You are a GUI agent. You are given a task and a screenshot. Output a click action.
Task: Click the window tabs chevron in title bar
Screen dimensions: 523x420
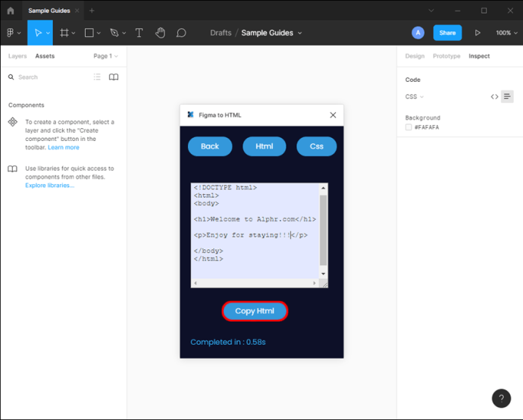click(431, 11)
